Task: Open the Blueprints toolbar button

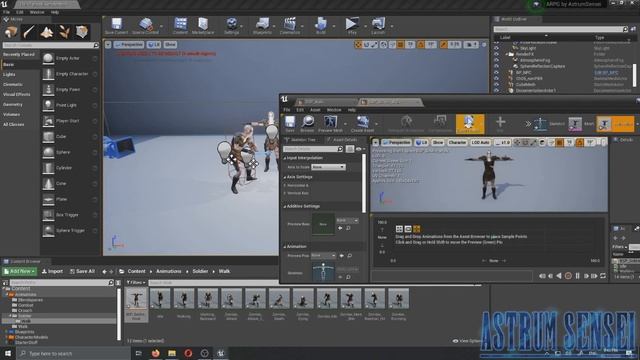Action: pyautogui.click(x=262, y=26)
